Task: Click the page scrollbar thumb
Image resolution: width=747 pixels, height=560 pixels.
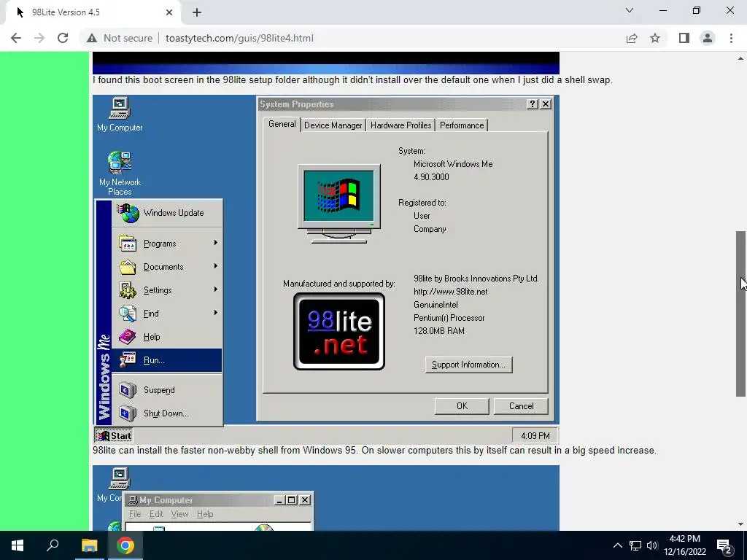Action: pos(740,314)
